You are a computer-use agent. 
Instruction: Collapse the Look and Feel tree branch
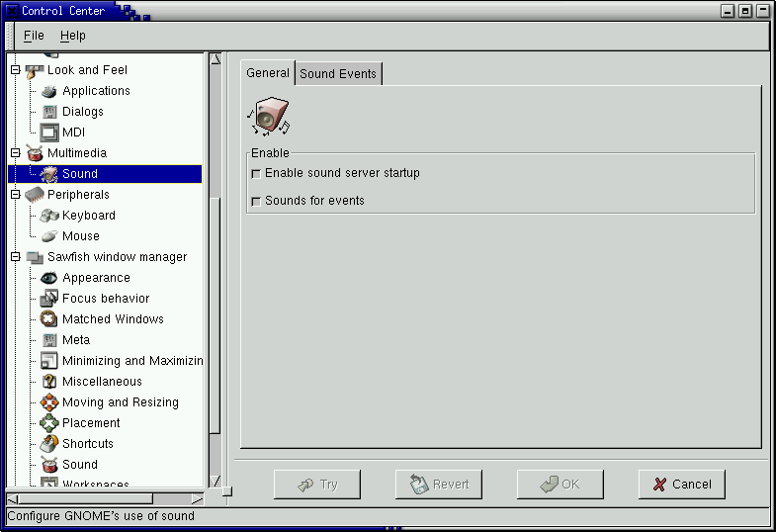pyautogui.click(x=15, y=70)
